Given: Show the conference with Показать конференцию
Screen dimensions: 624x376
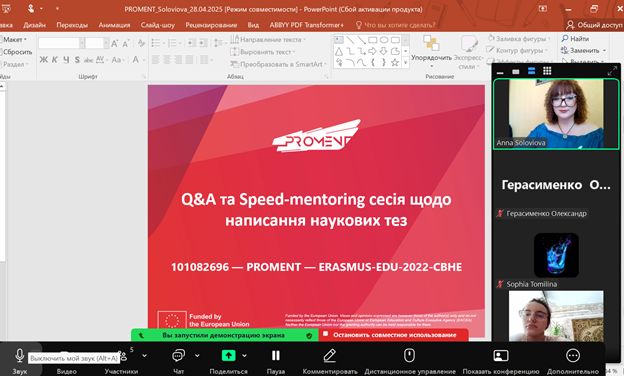Looking at the screenshot, I should coord(501,355).
